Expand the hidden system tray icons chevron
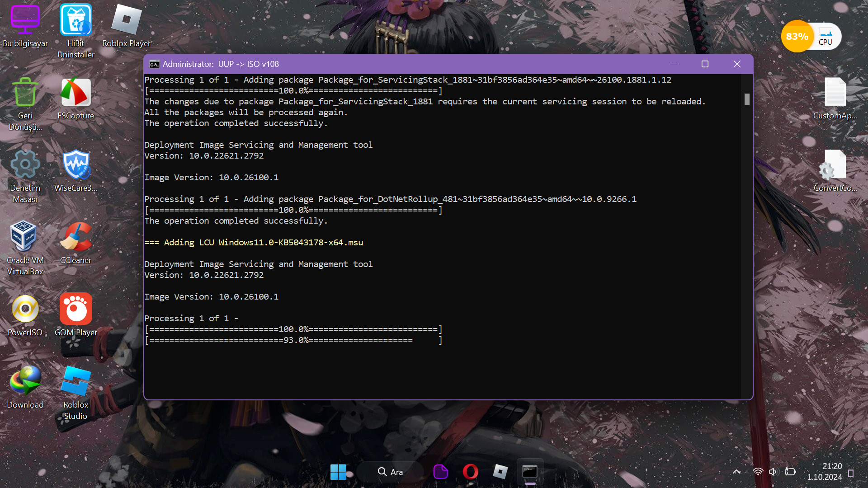 736,472
